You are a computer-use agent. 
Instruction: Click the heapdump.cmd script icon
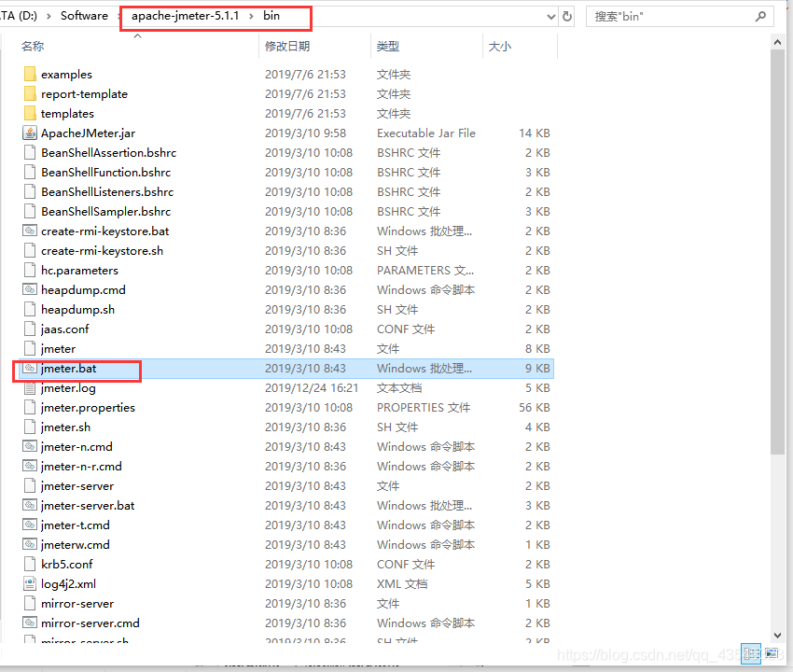point(30,290)
